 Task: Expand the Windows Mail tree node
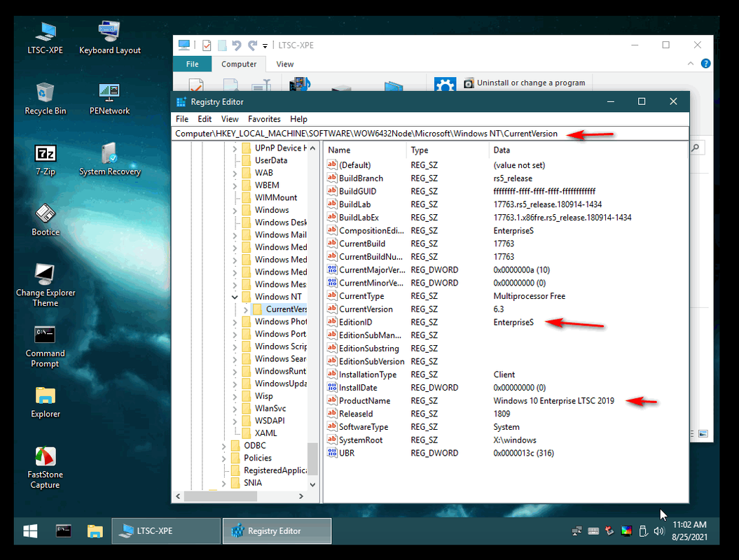pos(235,235)
